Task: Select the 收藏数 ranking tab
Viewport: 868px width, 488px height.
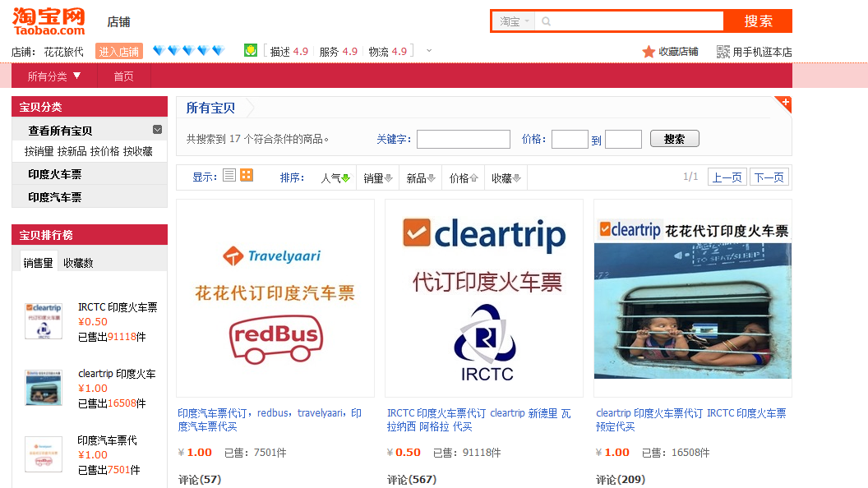Action: click(x=78, y=263)
